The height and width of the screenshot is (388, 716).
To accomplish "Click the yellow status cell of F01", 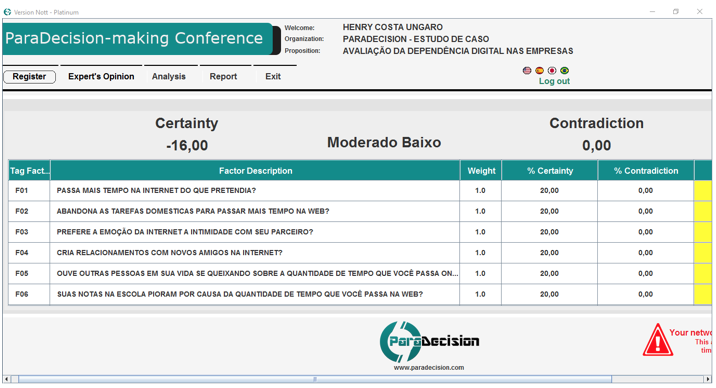I will (703, 190).
